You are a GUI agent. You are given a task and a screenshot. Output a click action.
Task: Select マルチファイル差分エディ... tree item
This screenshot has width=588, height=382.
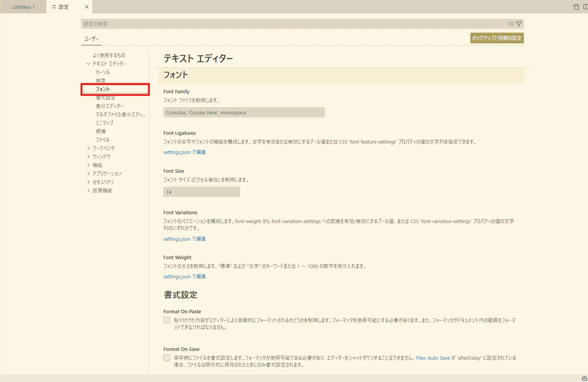(x=121, y=114)
